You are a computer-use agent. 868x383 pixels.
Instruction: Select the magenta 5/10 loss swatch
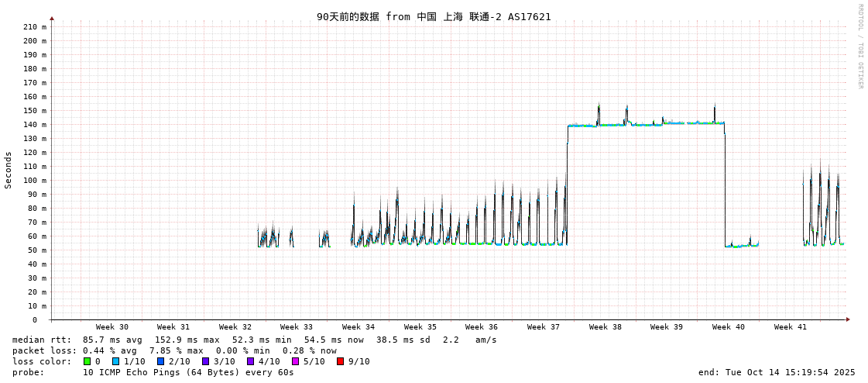(x=295, y=361)
